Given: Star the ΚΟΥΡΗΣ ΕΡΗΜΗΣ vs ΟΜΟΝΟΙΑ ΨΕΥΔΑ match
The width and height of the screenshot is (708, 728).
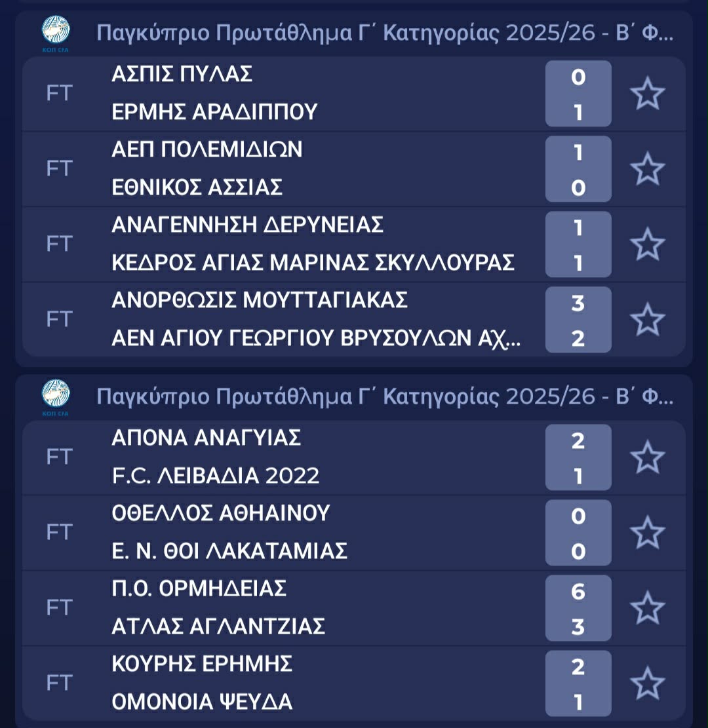Looking at the screenshot, I should click(647, 683).
